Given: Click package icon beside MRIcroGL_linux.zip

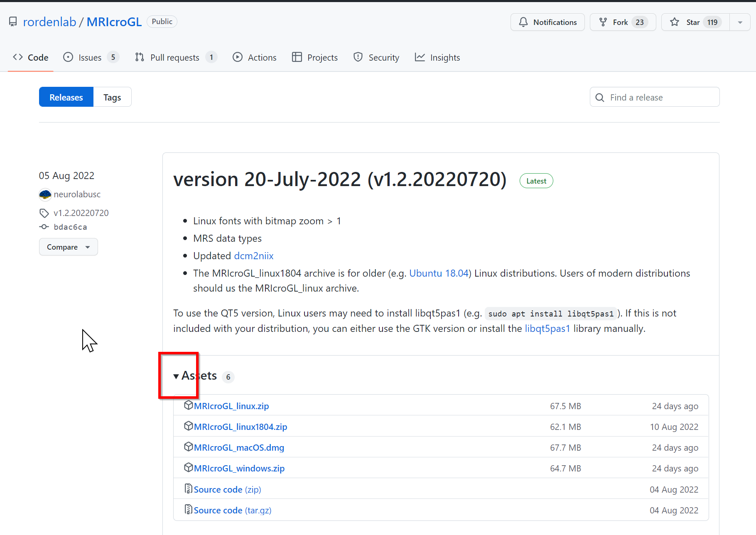Looking at the screenshot, I should tap(189, 405).
